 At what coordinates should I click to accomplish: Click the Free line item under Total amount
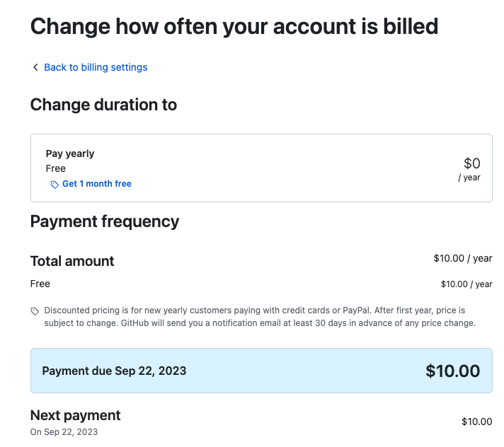[x=40, y=284]
